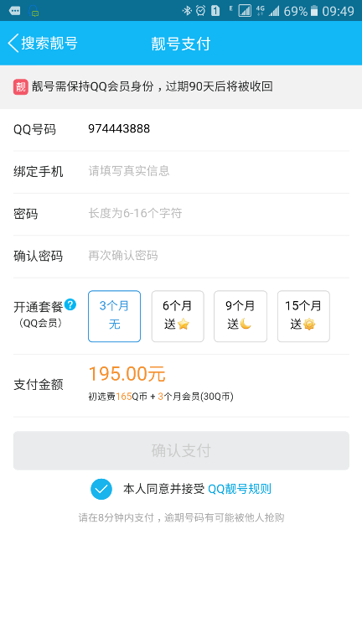
Task: Tap the chat notification icon top-left
Action: tap(15, 11)
